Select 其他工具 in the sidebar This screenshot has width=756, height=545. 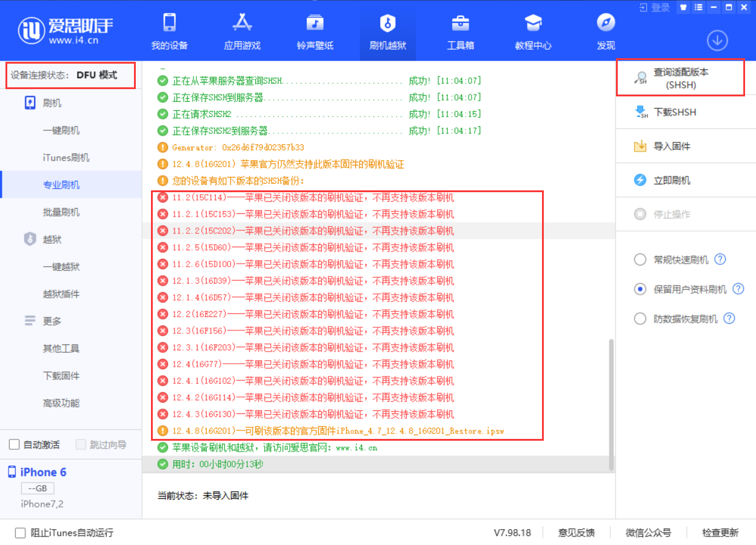point(61,349)
